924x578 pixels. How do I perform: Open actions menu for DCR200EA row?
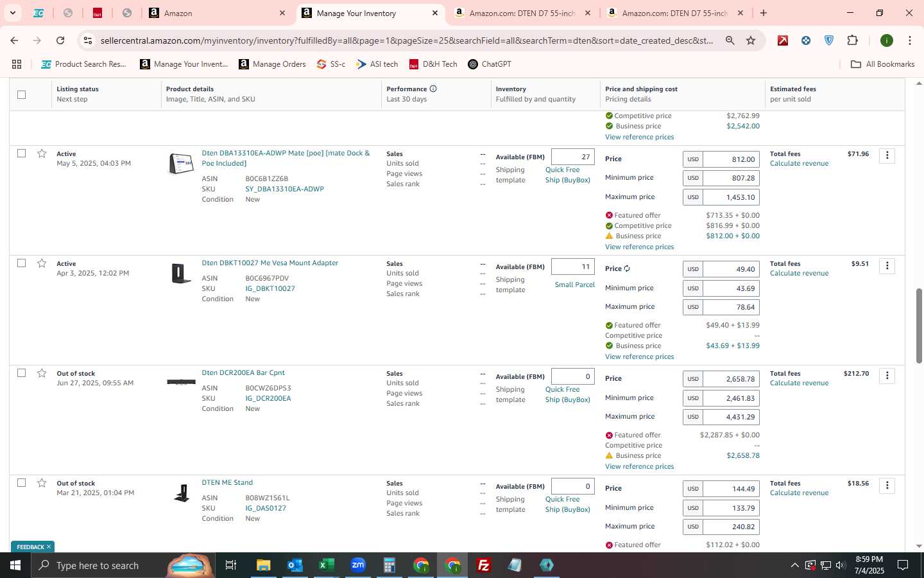tap(887, 375)
